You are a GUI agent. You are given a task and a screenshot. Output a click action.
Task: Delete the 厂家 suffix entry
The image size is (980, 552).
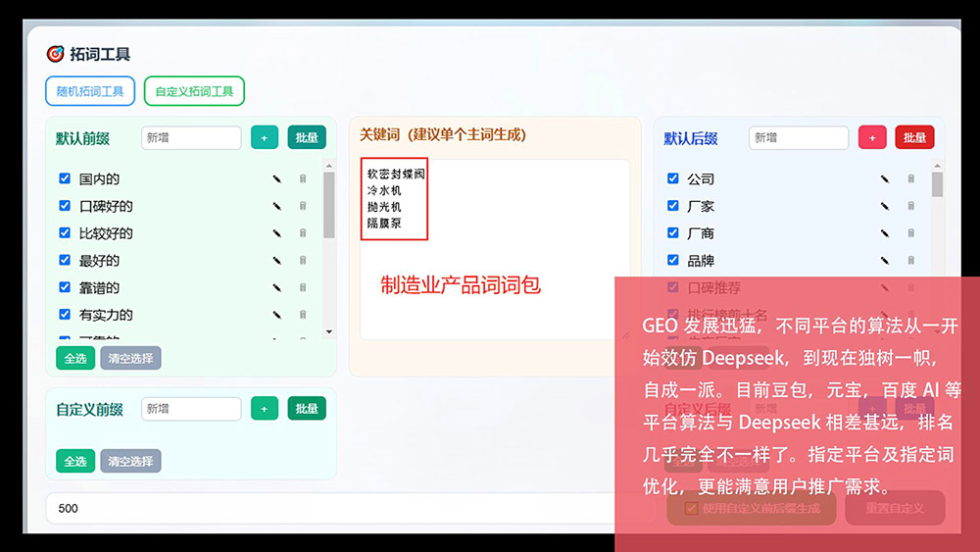pyautogui.click(x=910, y=206)
